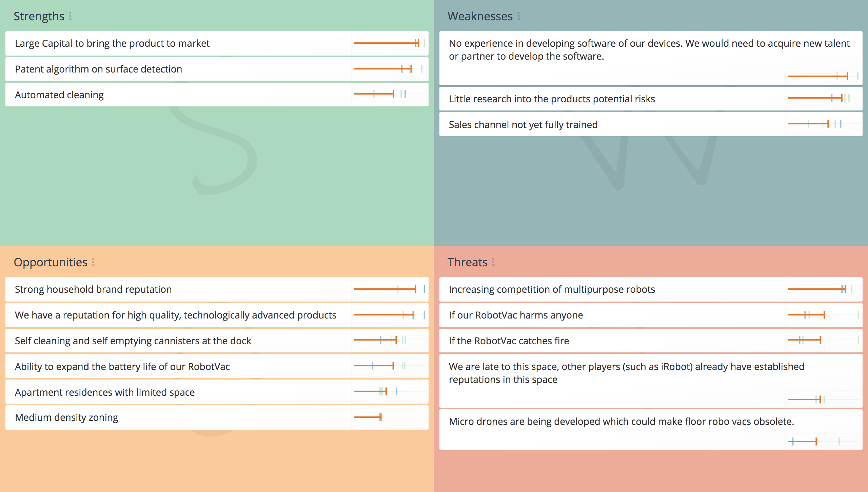Image resolution: width=868 pixels, height=492 pixels.
Task: Click the slider on Strong household brand reputation
Action: pyautogui.click(x=415, y=289)
